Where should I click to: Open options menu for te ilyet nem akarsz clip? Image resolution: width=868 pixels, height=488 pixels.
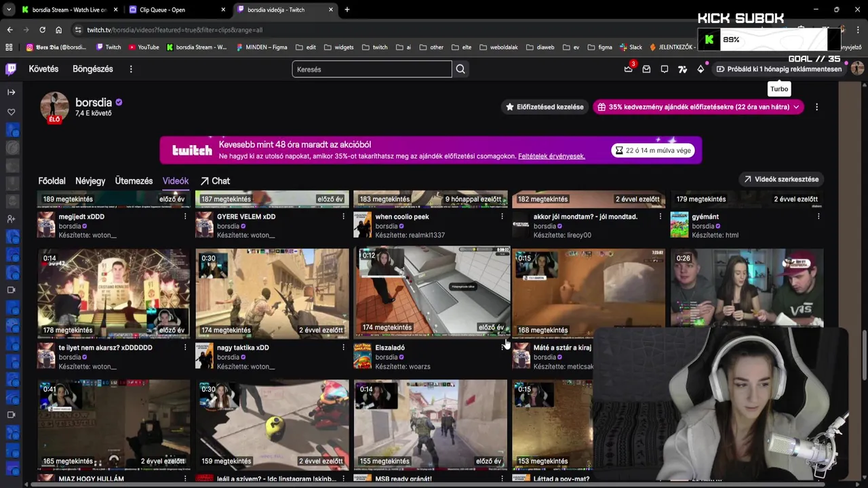(185, 347)
